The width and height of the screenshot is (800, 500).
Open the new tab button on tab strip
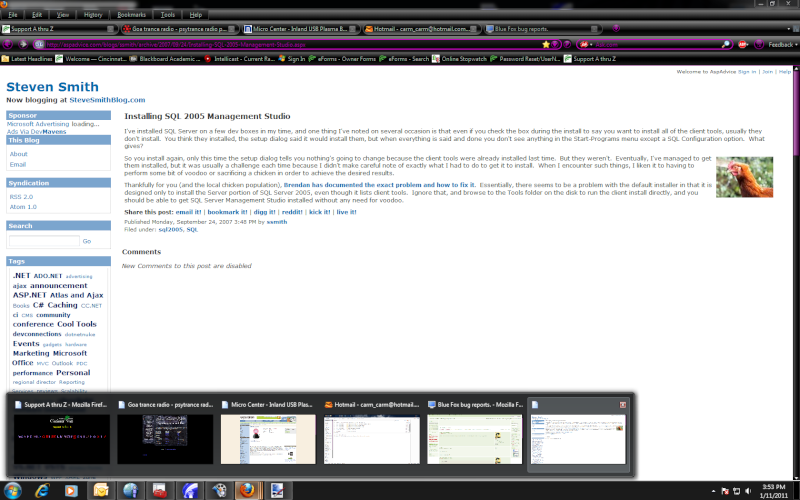pos(616,29)
